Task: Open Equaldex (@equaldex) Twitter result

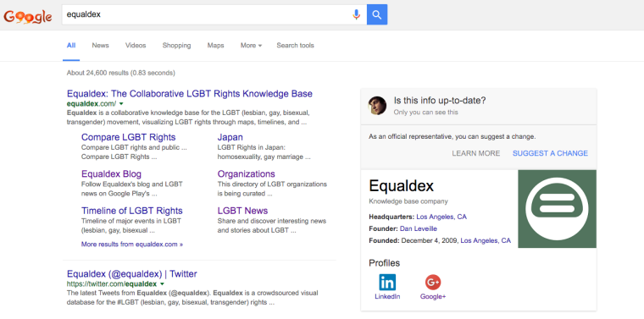Action: point(132,273)
